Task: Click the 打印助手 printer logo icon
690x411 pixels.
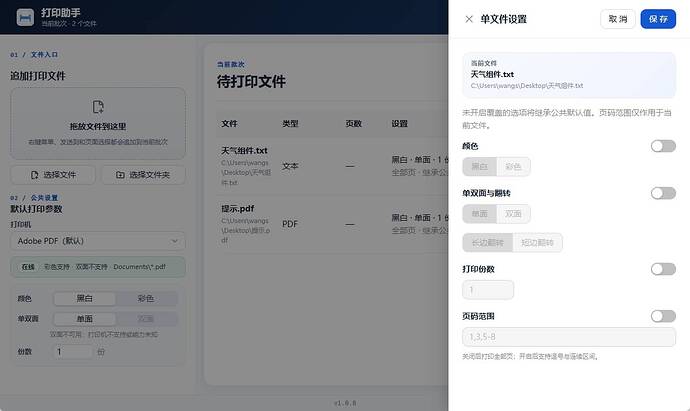Action: [25, 18]
